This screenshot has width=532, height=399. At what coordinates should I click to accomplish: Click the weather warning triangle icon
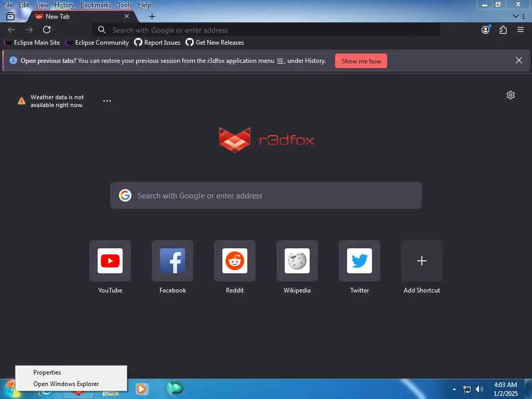pos(21,101)
